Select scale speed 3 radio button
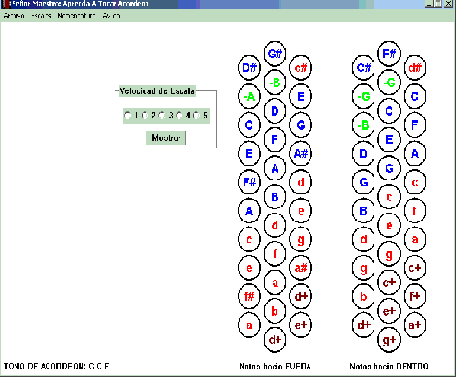Screen dimensions: 458x377 162,115
